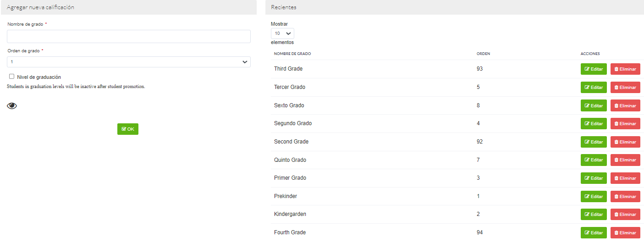Sort by Nombre de grado column header
Viewport: 644px width, 243px height.
(292, 54)
